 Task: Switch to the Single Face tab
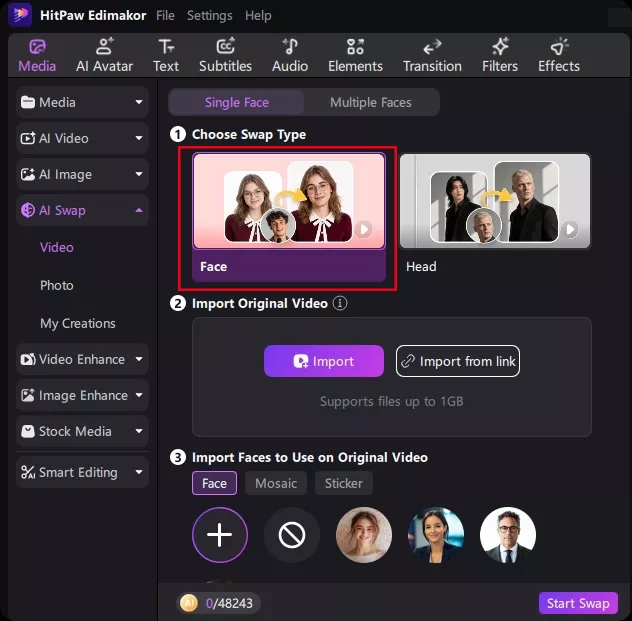[237, 102]
